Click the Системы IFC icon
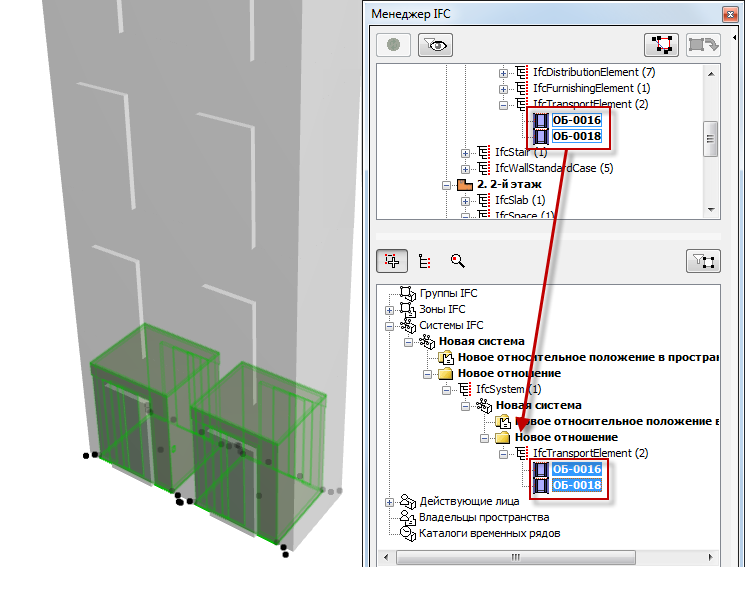The image size is (750, 614). pyautogui.click(x=408, y=326)
